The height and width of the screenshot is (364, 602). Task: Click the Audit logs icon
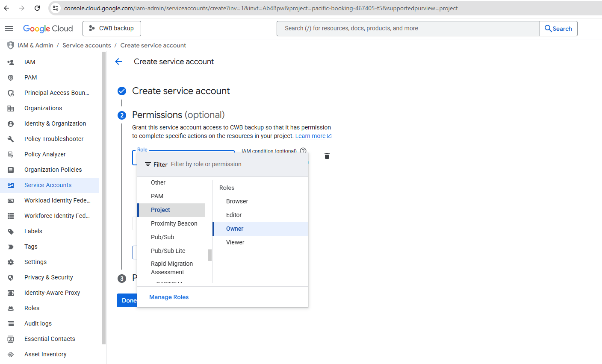click(11, 323)
